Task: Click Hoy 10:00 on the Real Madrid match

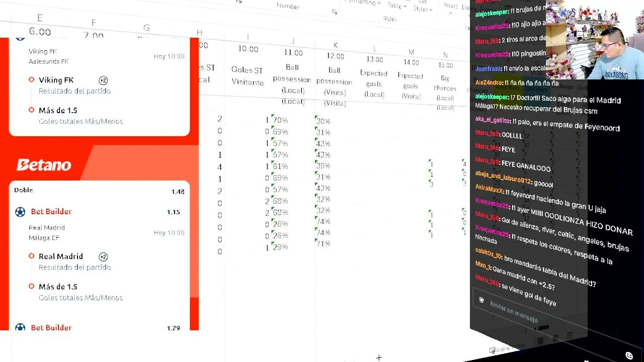Action: click(169, 233)
